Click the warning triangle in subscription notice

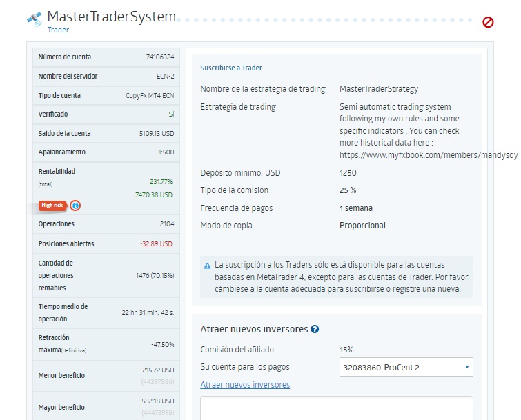point(207,266)
